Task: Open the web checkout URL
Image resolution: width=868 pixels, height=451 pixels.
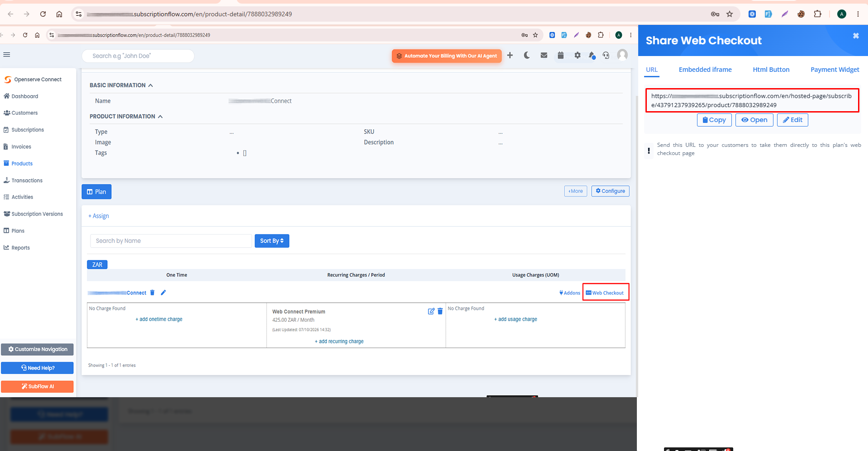Action: (754, 120)
